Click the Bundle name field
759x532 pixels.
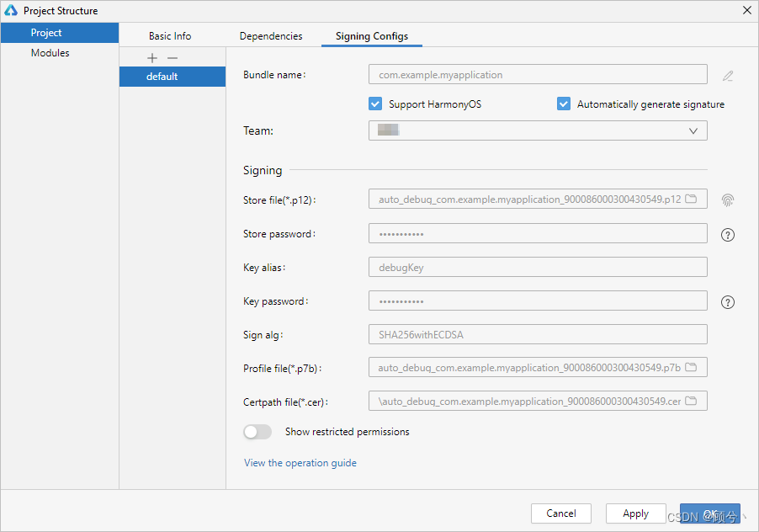(538, 75)
